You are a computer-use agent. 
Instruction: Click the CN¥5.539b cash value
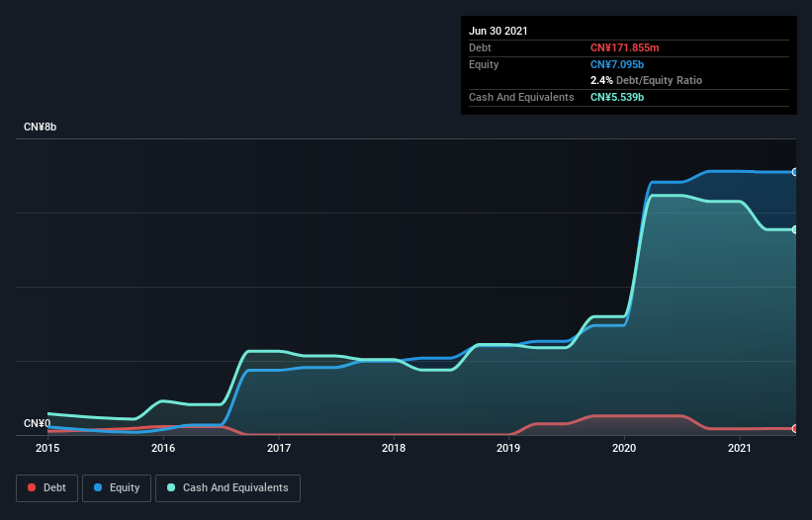[x=617, y=97]
